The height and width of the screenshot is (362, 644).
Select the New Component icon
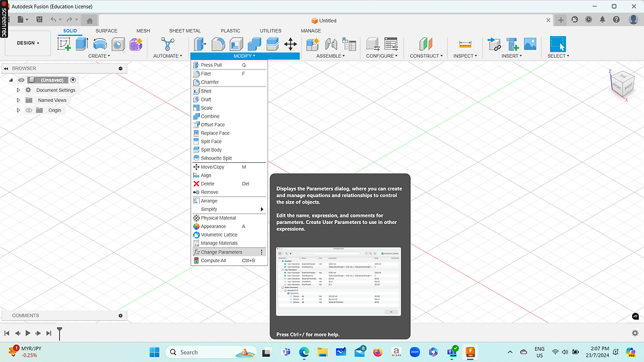(313, 44)
